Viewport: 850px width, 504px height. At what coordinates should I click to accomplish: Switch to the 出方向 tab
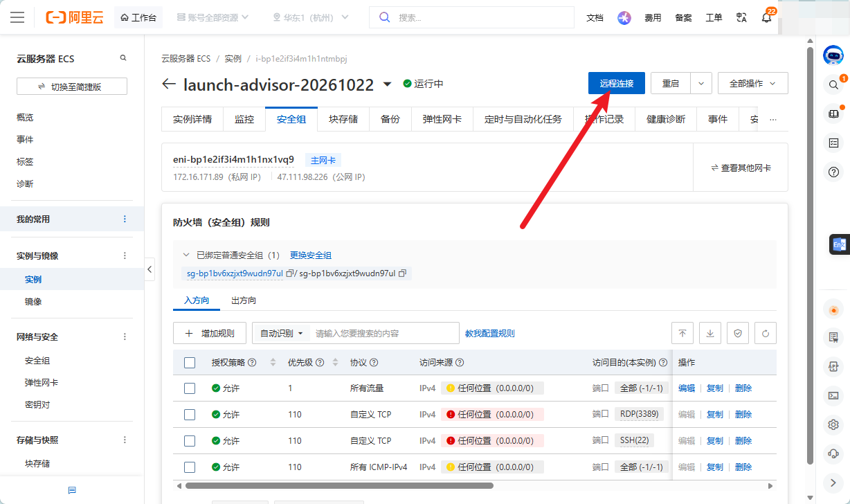(244, 300)
